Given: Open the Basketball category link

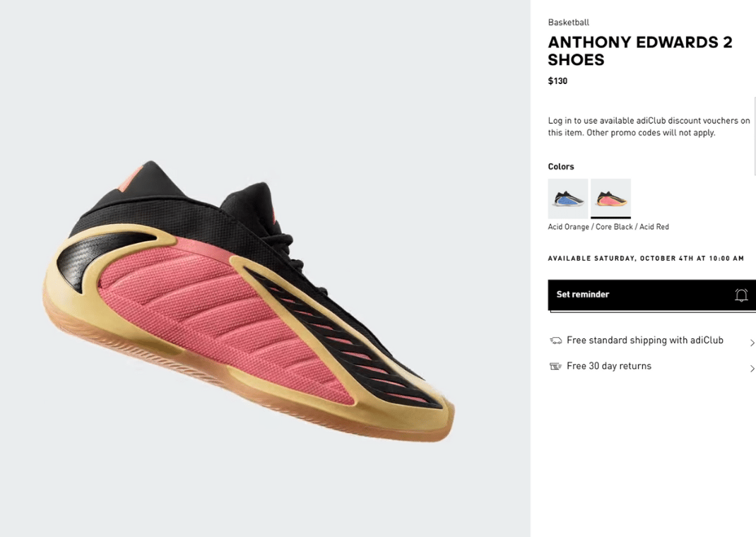Looking at the screenshot, I should point(569,22).
